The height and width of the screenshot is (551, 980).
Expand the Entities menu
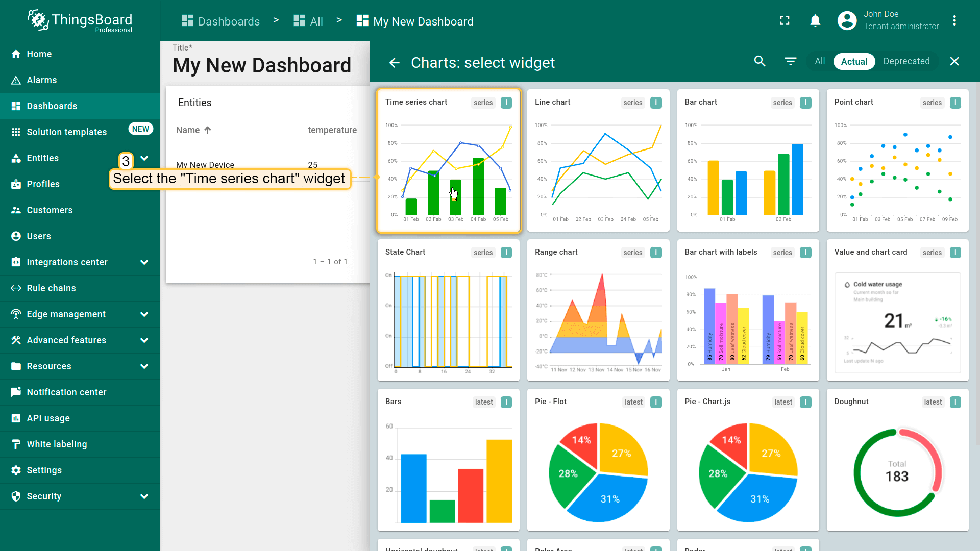click(144, 158)
